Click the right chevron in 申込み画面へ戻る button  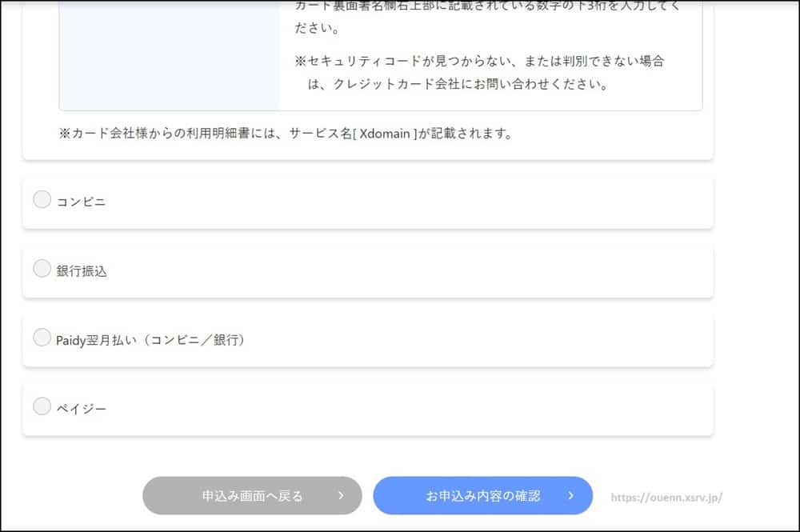340,496
